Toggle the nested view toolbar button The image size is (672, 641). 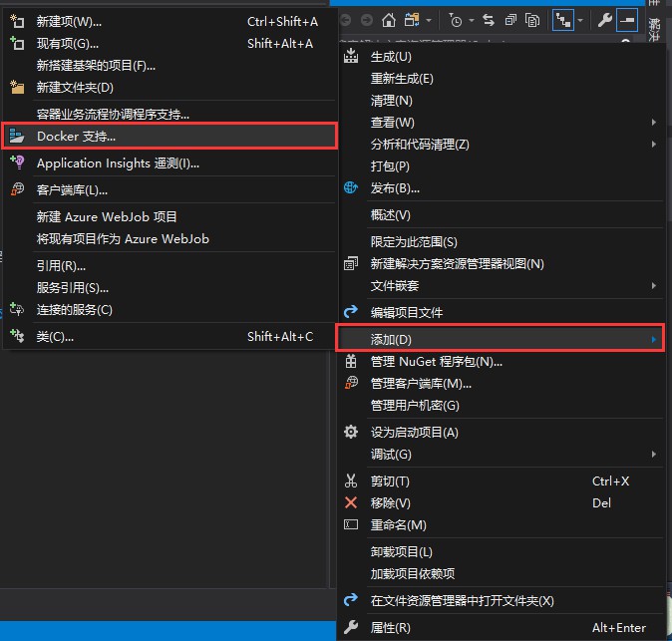pyautogui.click(x=563, y=20)
